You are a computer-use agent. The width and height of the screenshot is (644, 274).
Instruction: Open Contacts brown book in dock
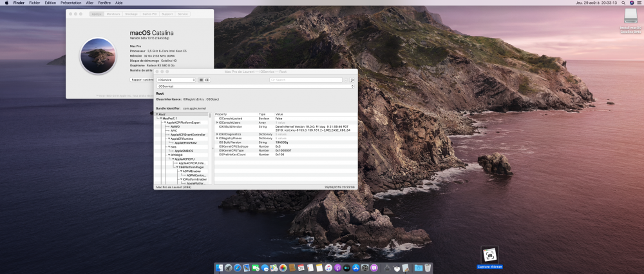point(292,268)
